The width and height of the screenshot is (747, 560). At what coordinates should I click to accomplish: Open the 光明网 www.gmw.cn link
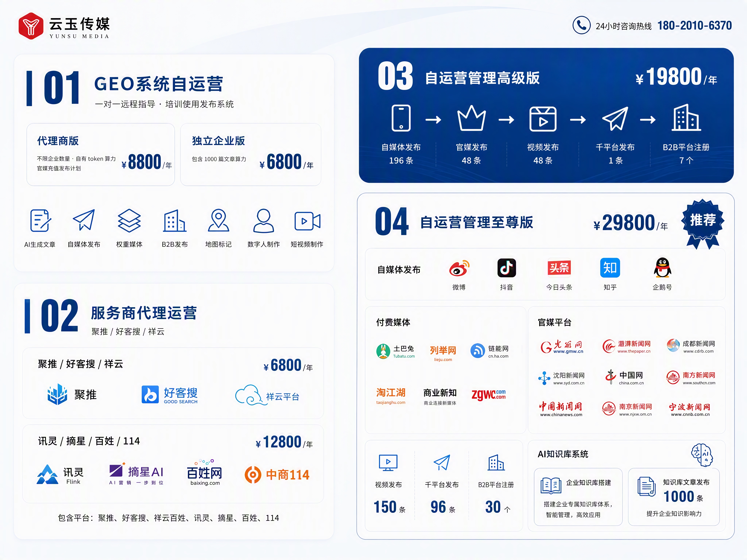pos(562,347)
